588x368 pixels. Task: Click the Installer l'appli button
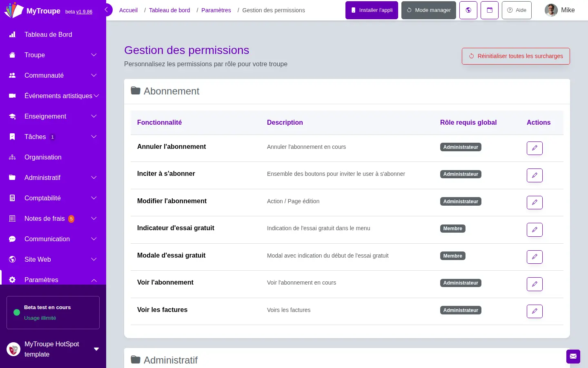(x=372, y=10)
